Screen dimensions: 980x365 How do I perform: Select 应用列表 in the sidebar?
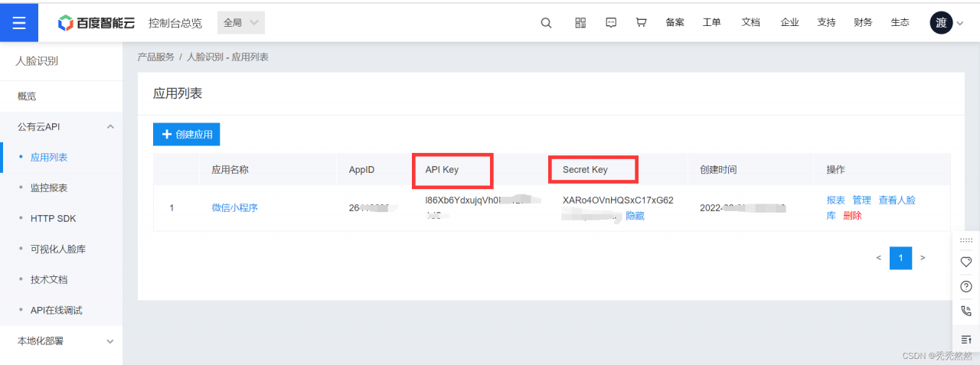pos(49,158)
